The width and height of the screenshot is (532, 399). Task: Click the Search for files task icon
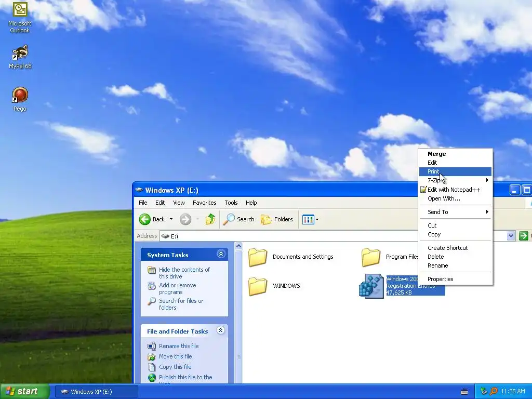(152, 301)
